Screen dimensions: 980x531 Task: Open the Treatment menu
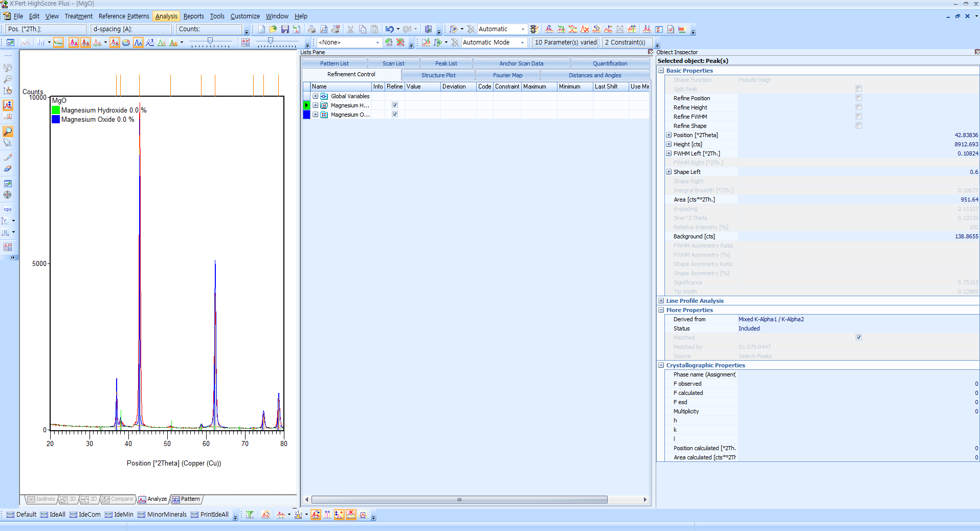tap(79, 16)
